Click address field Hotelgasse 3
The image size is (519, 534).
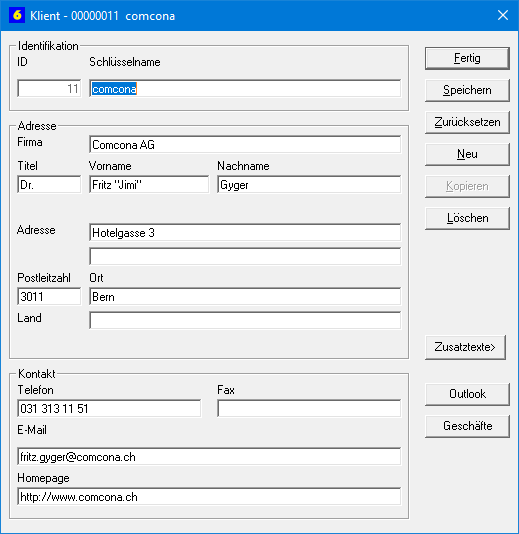[245, 233]
